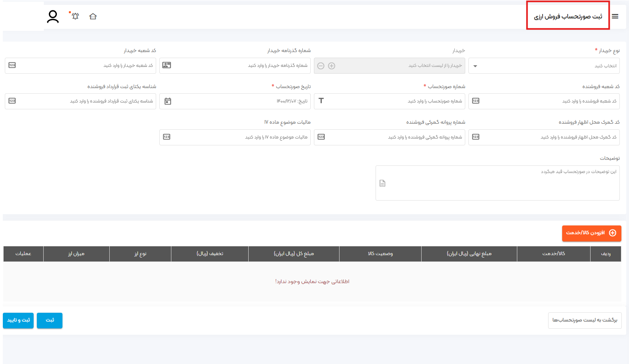The image size is (629, 364).
Task: Click مبلغ کل (ریال ایران) column header
Action: pos(294,254)
